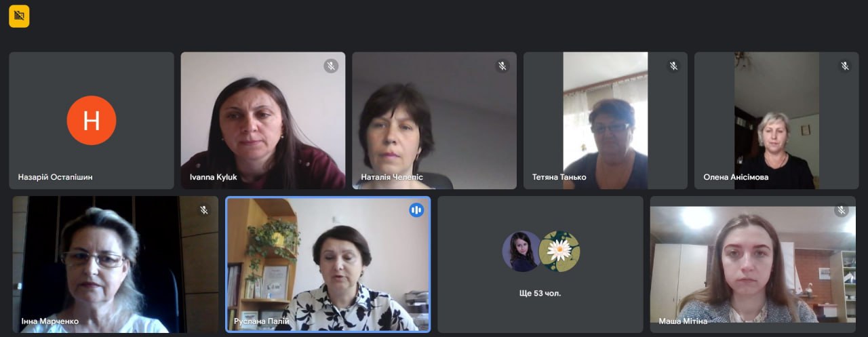
Task: Click muted mic icon on Інна Марченко tile
Action: pos(204,210)
